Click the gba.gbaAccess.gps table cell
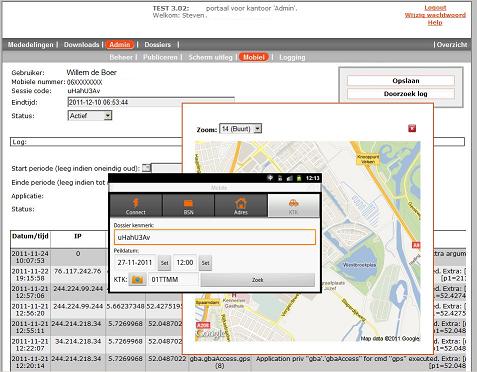This screenshot has width=477, height=372. coord(220,362)
